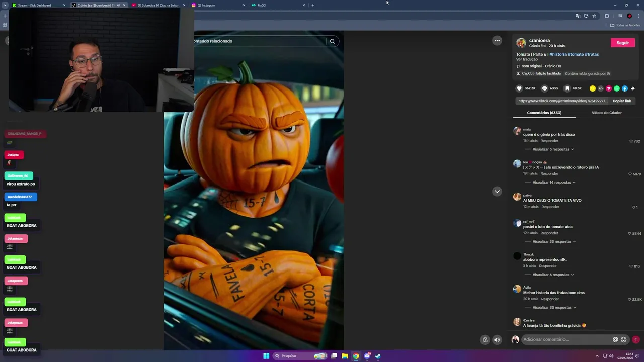Switch to the Stream - Kick Dashboard tab
Image resolution: width=644 pixels, height=362 pixels.
click(38, 5)
